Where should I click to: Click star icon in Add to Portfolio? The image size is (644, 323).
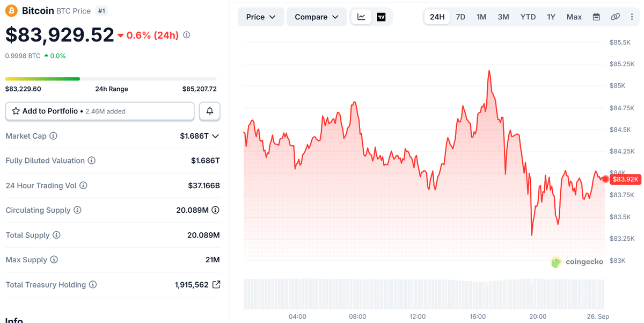tap(16, 111)
